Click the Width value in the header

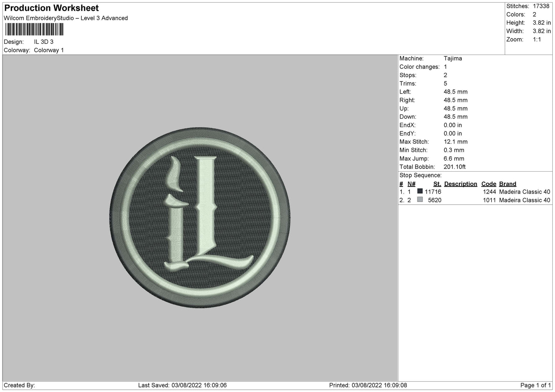[542, 31]
